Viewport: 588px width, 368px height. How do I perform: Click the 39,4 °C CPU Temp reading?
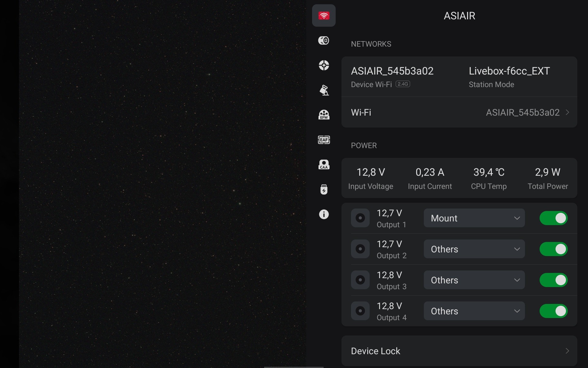tap(489, 178)
